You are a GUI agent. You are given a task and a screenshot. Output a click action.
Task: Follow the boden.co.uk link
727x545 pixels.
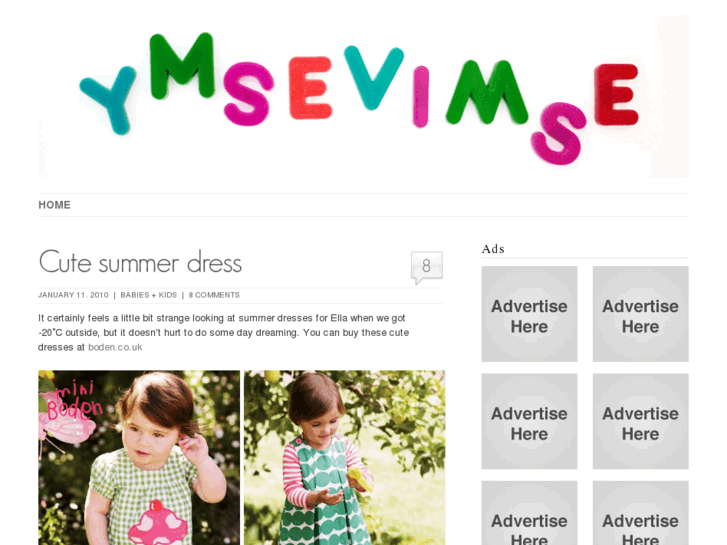pos(115,347)
